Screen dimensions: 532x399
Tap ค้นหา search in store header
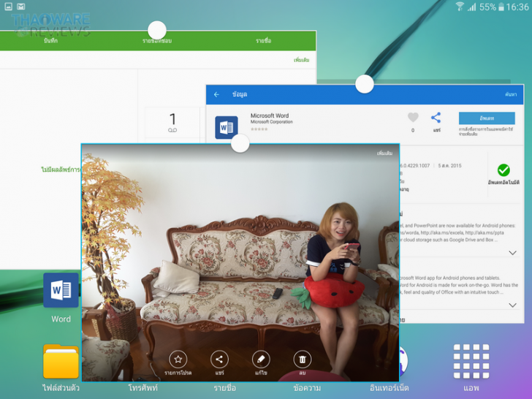(511, 94)
